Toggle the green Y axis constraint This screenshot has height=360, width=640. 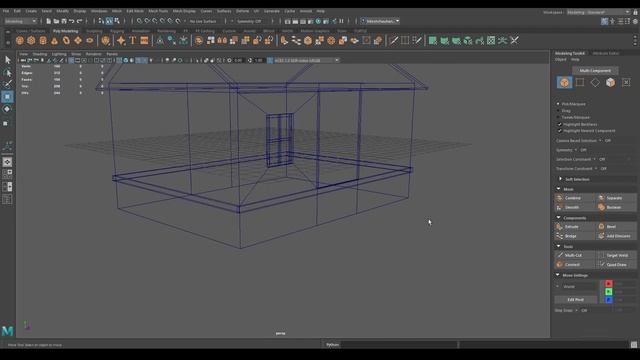click(x=609, y=291)
